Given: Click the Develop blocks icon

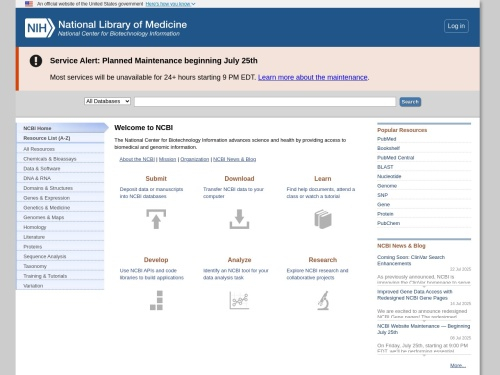Looking at the screenshot, I should coord(156,300).
